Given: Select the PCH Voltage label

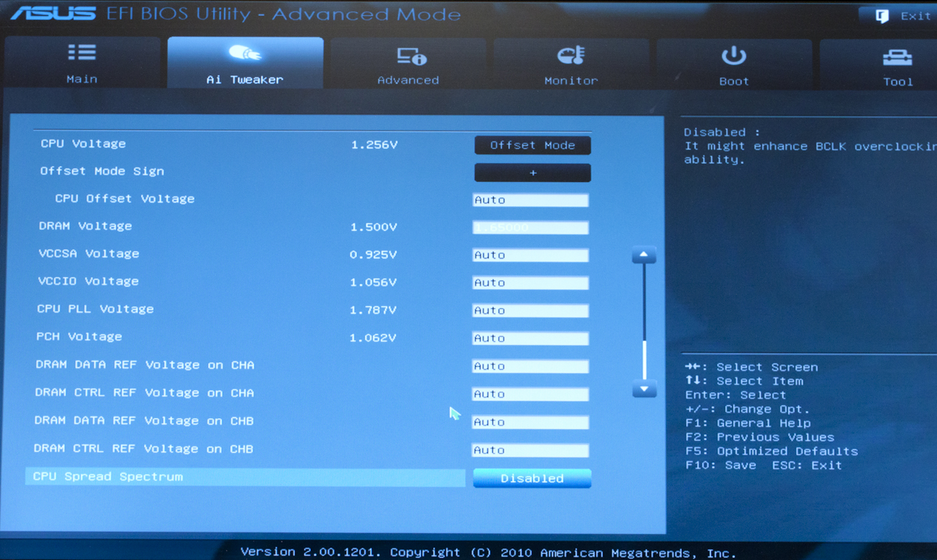Looking at the screenshot, I should tap(79, 336).
